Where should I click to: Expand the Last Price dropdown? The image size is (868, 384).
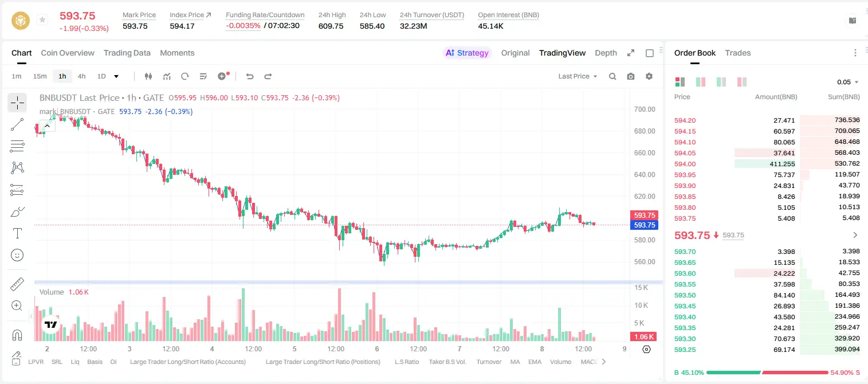(x=578, y=76)
